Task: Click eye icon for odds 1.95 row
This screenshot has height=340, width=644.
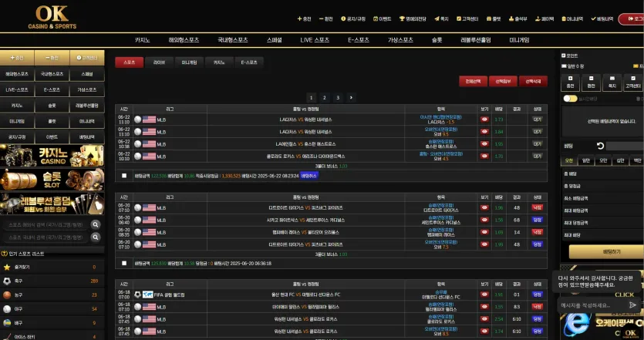Action: pyautogui.click(x=484, y=144)
